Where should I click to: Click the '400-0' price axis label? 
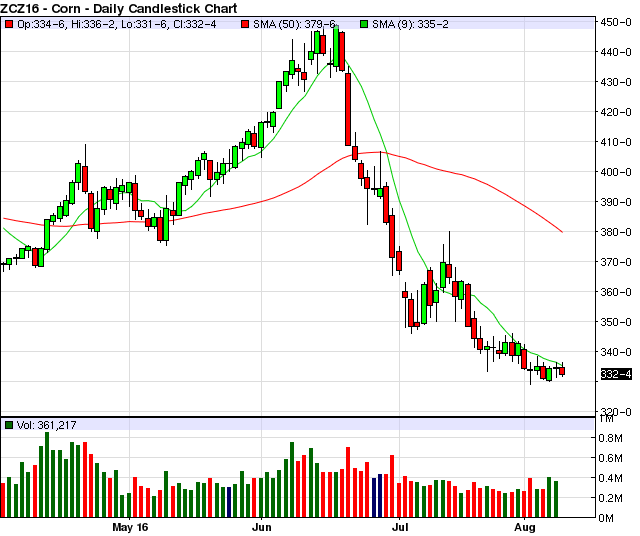(616, 172)
